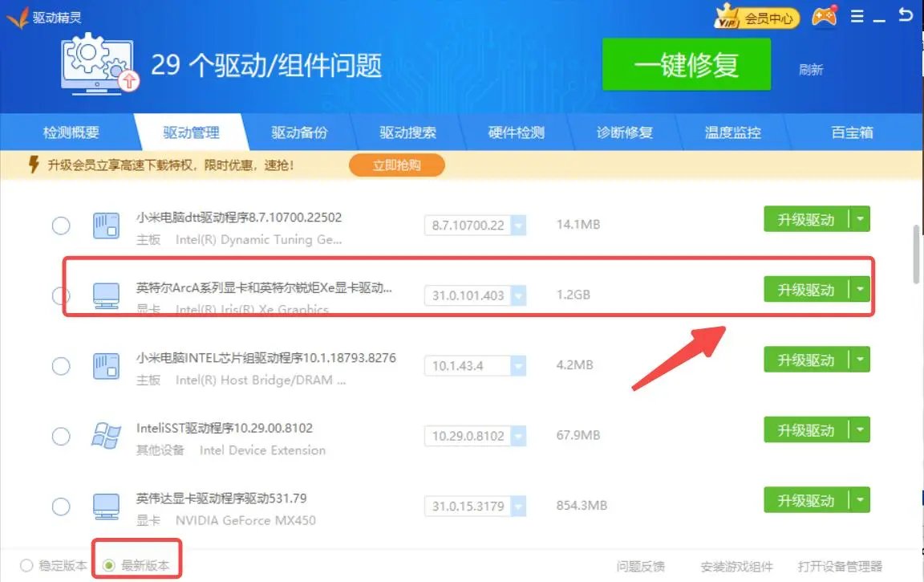Expand version dropdown showing 31.0.101.403
This screenshot has width=924, height=582.
pyautogui.click(x=518, y=295)
